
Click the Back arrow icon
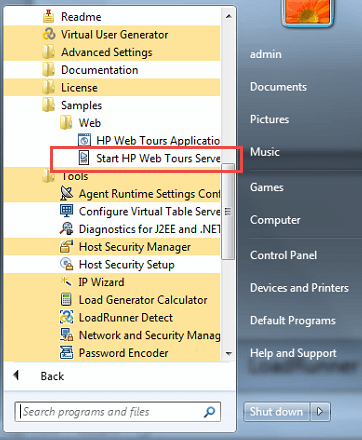[16, 375]
